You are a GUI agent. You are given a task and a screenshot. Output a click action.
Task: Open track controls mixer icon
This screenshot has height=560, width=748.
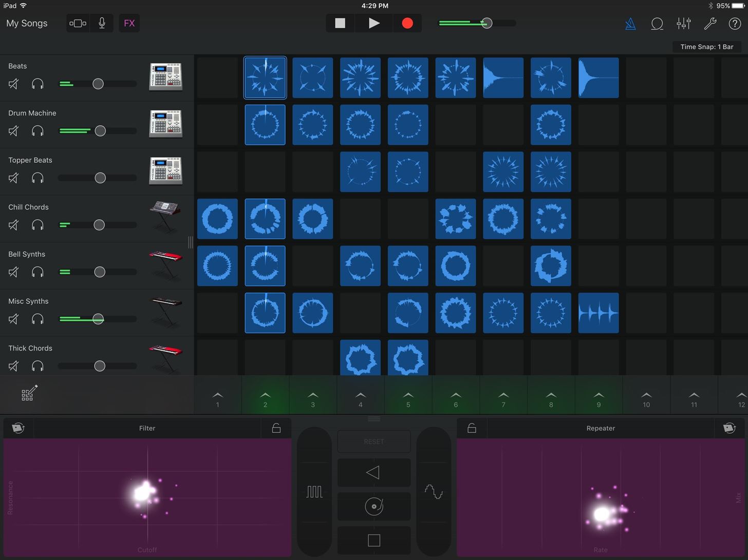click(x=683, y=24)
